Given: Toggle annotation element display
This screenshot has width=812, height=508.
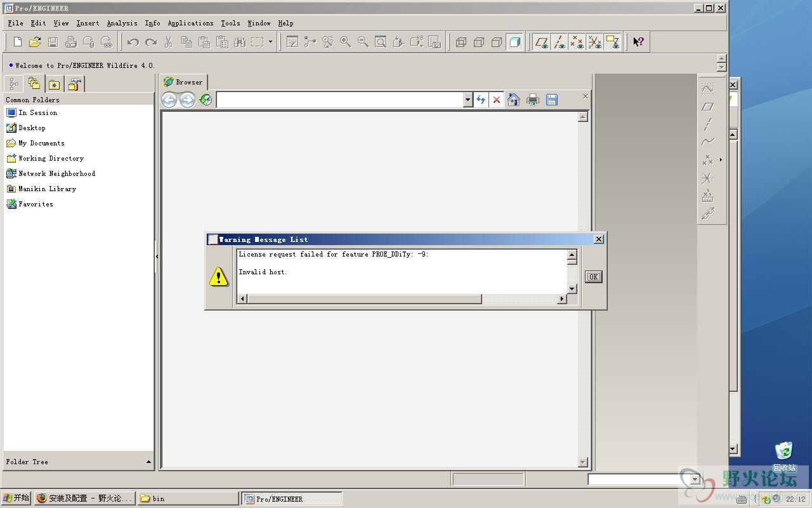Looking at the screenshot, I should pyautogui.click(x=612, y=42).
